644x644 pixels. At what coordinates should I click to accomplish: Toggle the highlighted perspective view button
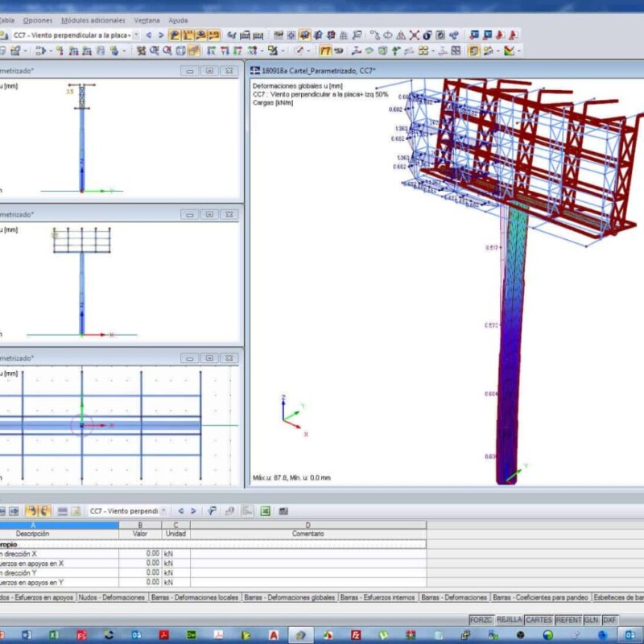point(194,51)
